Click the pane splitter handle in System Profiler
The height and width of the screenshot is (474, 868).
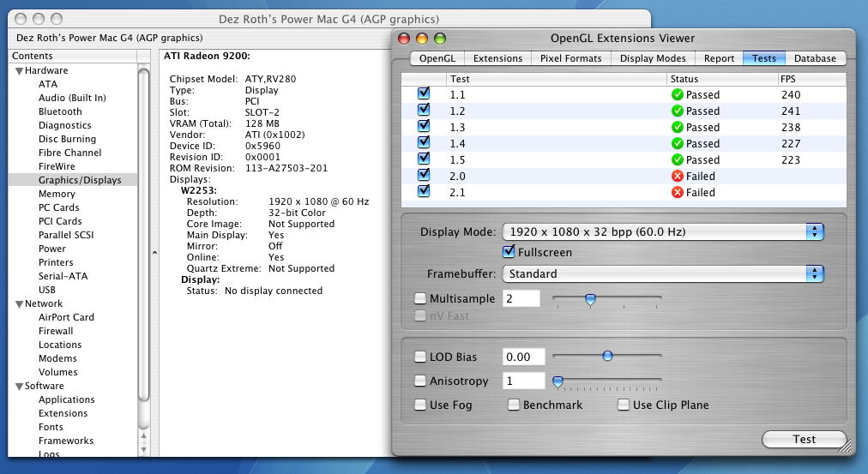point(154,253)
